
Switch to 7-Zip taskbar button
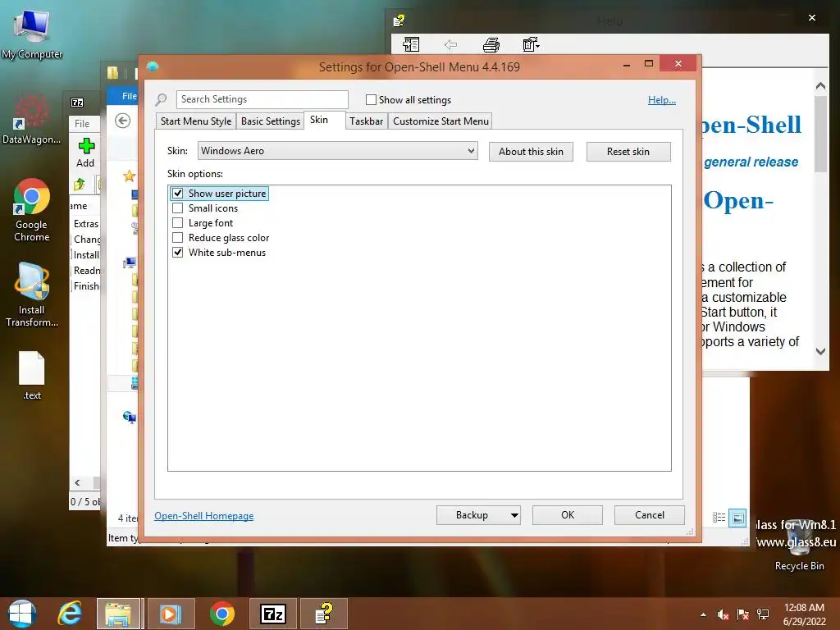tap(272, 614)
